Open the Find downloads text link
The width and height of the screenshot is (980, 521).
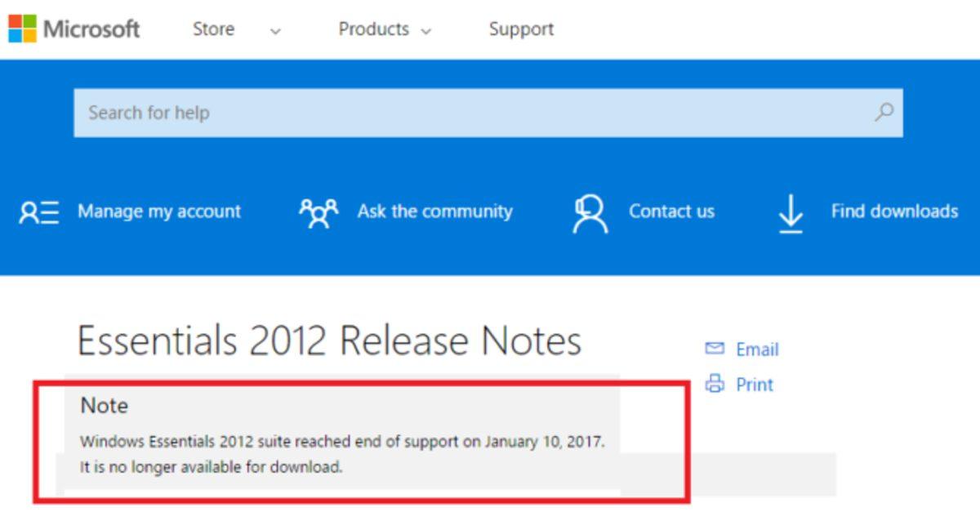coord(894,212)
